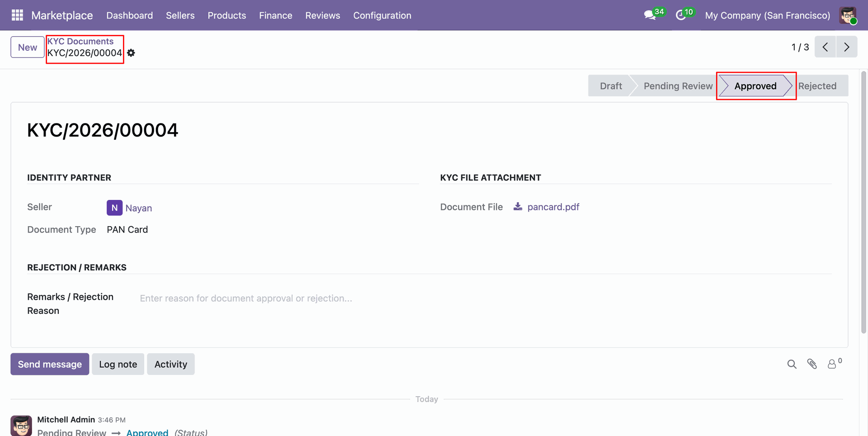This screenshot has height=436, width=868.
Task: Set status to Rejected
Action: tap(817, 86)
